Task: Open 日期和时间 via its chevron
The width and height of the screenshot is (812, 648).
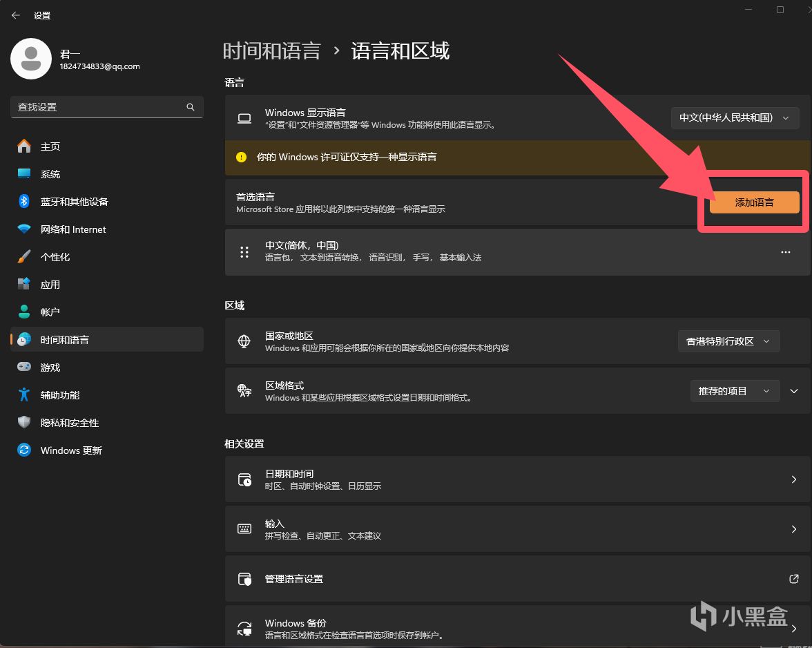Action: [x=794, y=479]
